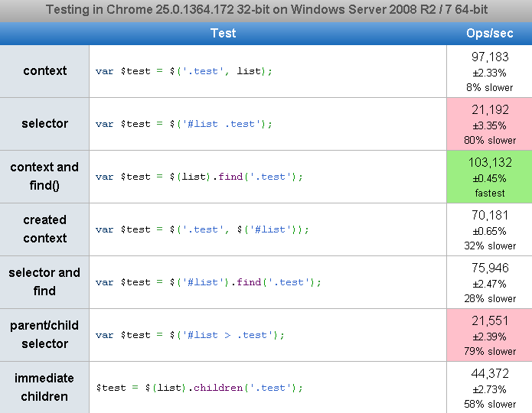Click the green "fastest" result cell
The image size is (532, 413).
[489, 177]
